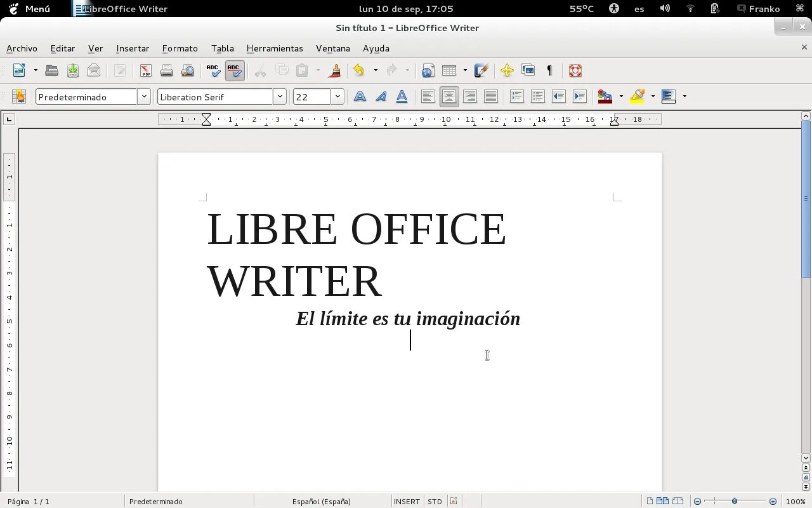The width and height of the screenshot is (812, 508).
Task: Open the paragraph style dropdown
Action: coord(145,97)
